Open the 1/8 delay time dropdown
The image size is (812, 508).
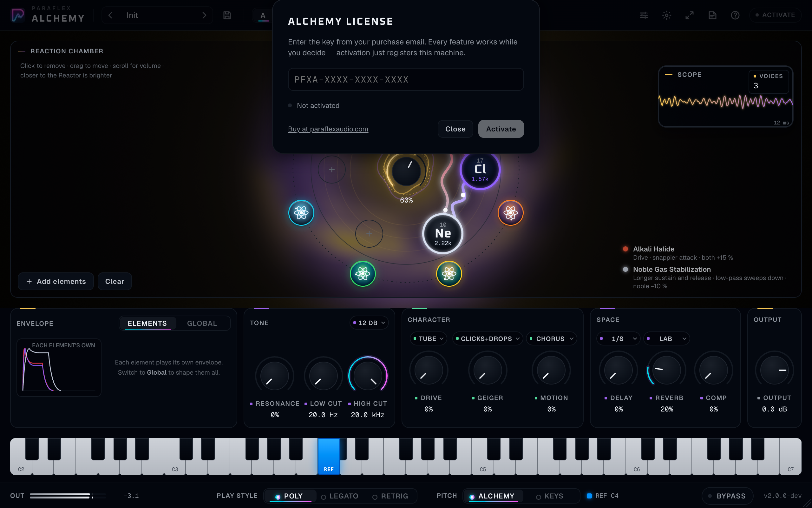pos(619,339)
